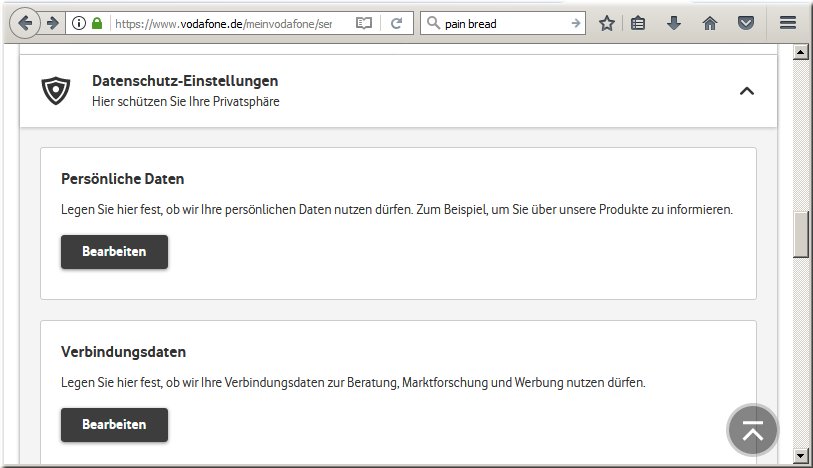Click the green padlock security icon
Viewport: 813px width, 468px height.
[97, 23]
